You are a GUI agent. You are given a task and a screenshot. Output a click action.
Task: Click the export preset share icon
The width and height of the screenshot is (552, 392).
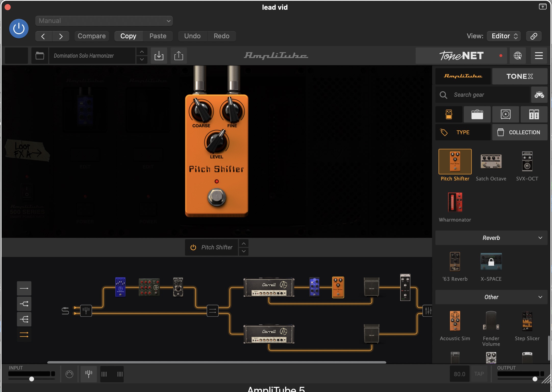(x=179, y=56)
